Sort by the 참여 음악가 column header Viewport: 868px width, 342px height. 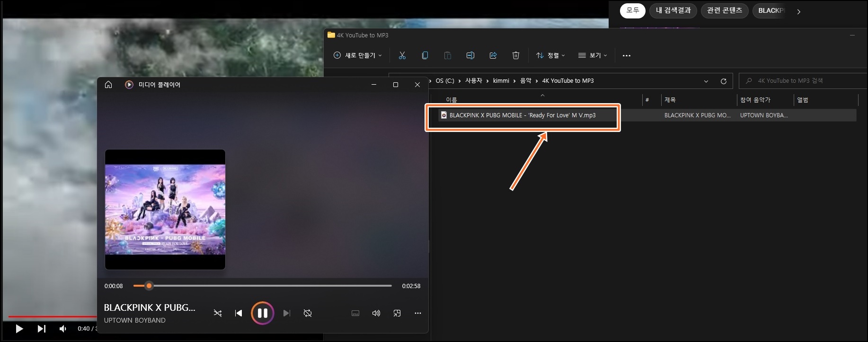[755, 100]
